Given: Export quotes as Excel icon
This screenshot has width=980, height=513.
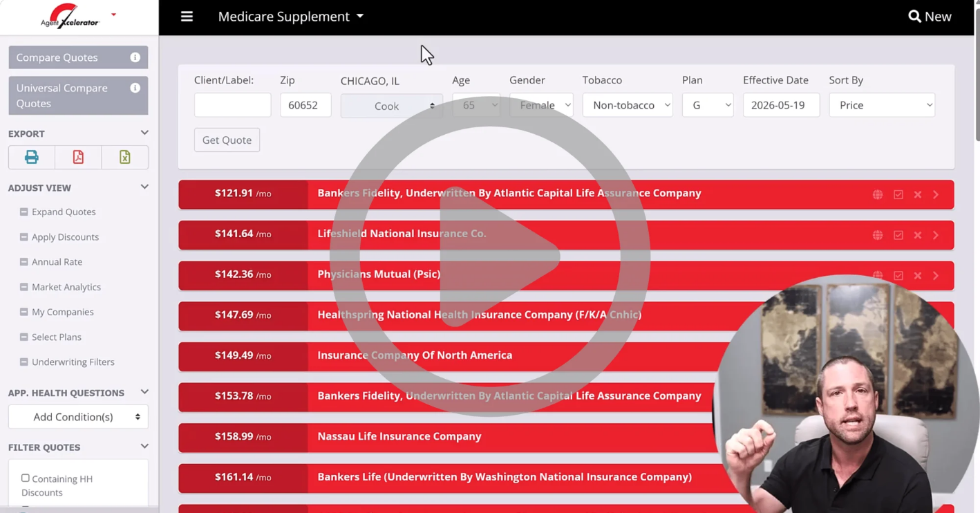Looking at the screenshot, I should tap(124, 157).
